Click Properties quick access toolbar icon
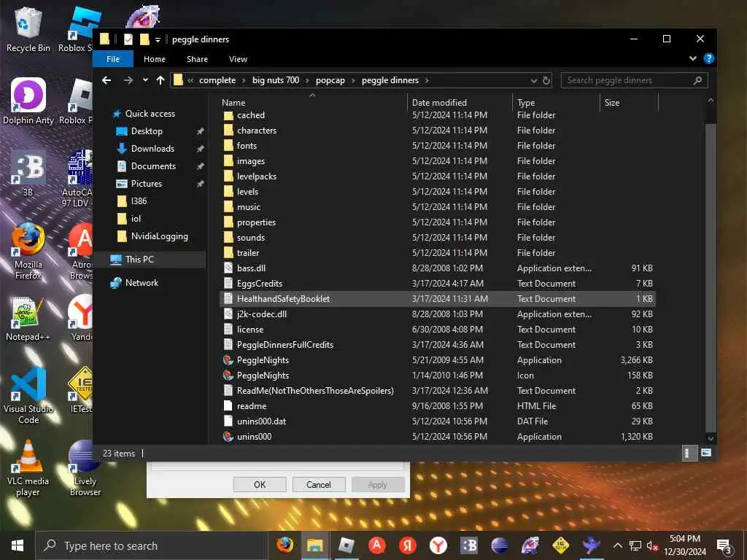This screenshot has height=560, width=747. point(128,39)
